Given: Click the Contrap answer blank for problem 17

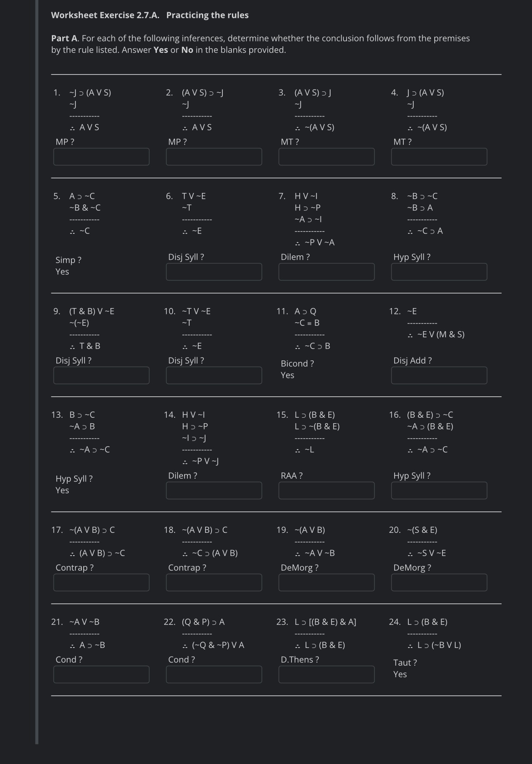Looking at the screenshot, I should click(101, 582).
